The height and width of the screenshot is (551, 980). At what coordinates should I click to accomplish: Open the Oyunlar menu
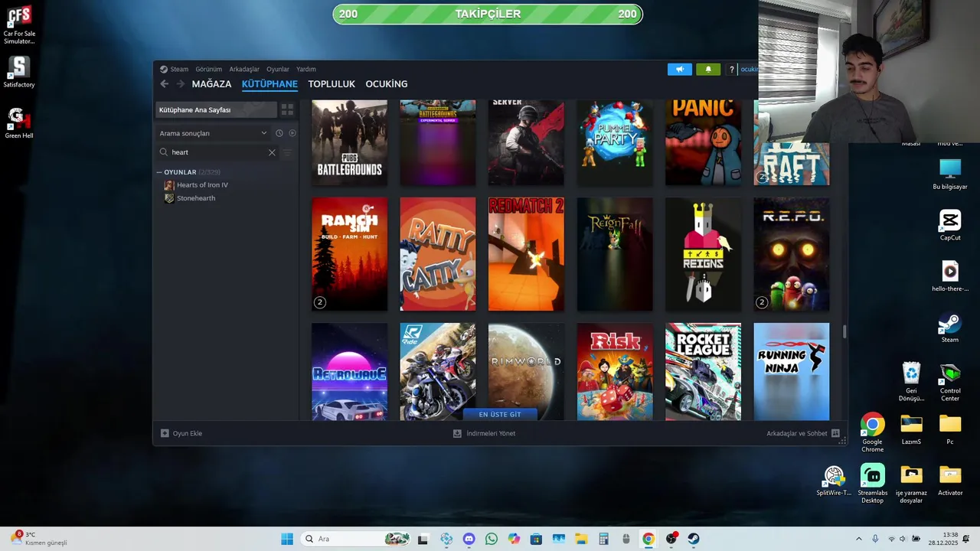pos(278,69)
